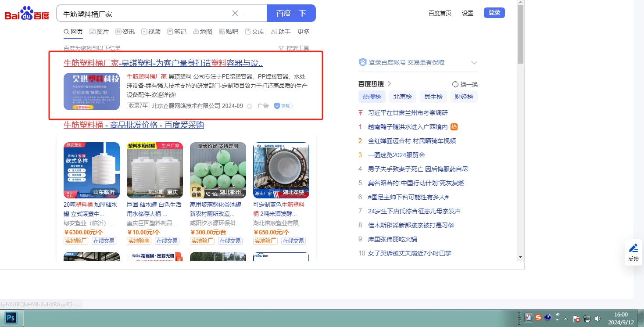Viewport: 644px width, 327px height.
Task: Click the 百度一下 search button
Action: (x=291, y=13)
